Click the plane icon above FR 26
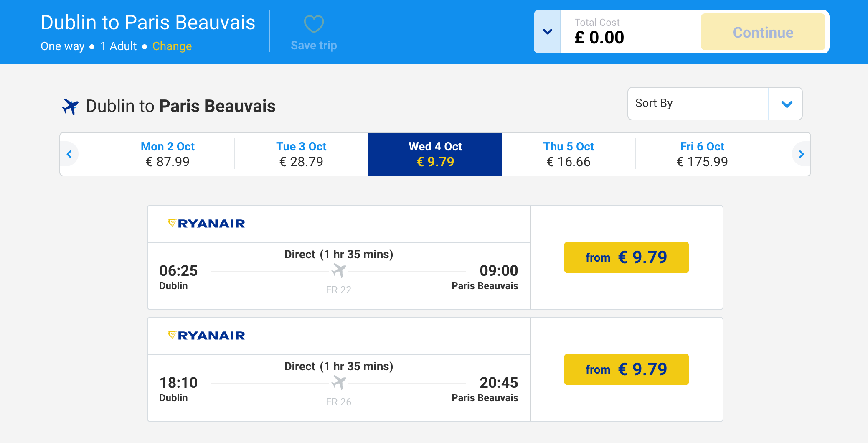 coord(339,382)
